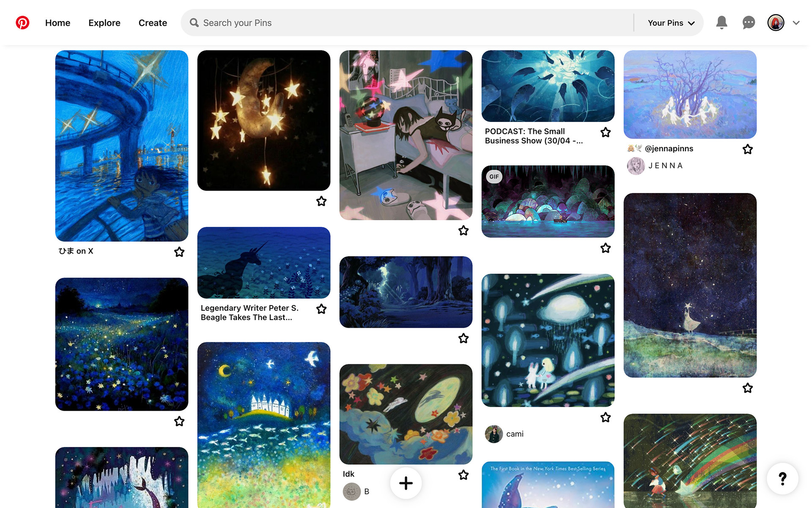The height and width of the screenshot is (508, 812).
Task: Expand the Your Pins search filter dropdown
Action: pos(671,23)
